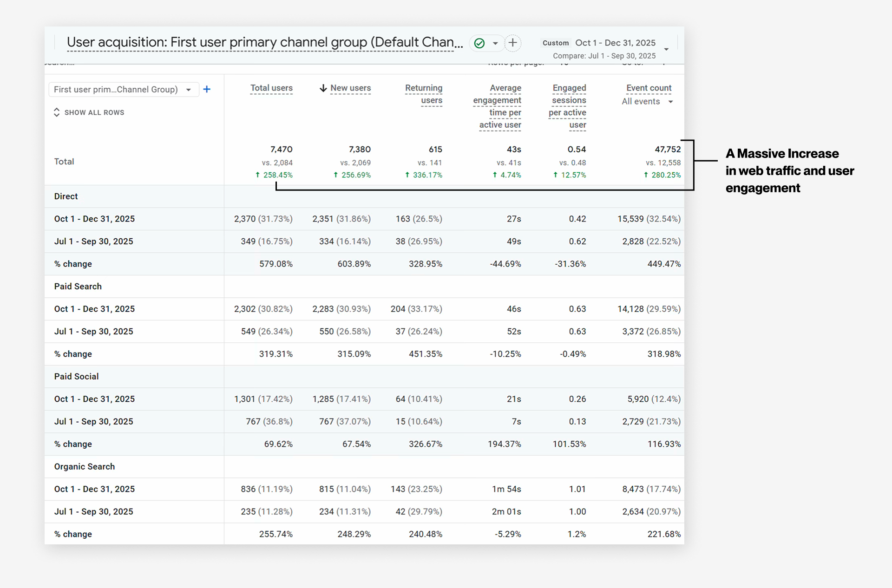Open dropdown arrow beside green checkmark
The image size is (892, 588).
[495, 43]
